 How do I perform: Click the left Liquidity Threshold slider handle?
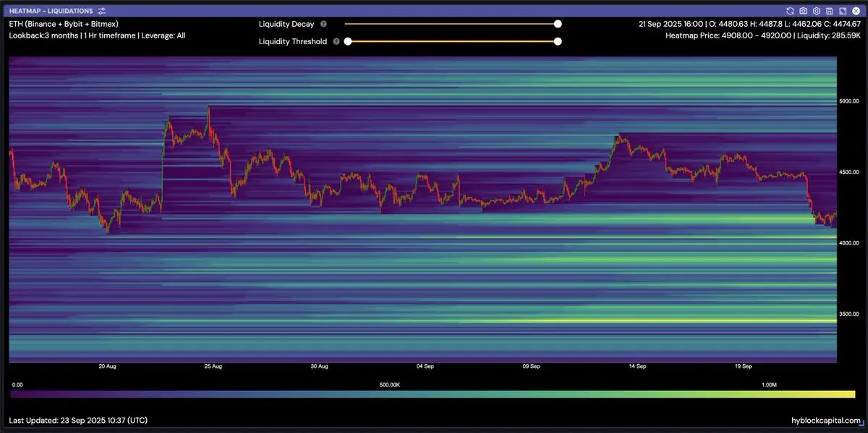point(348,41)
